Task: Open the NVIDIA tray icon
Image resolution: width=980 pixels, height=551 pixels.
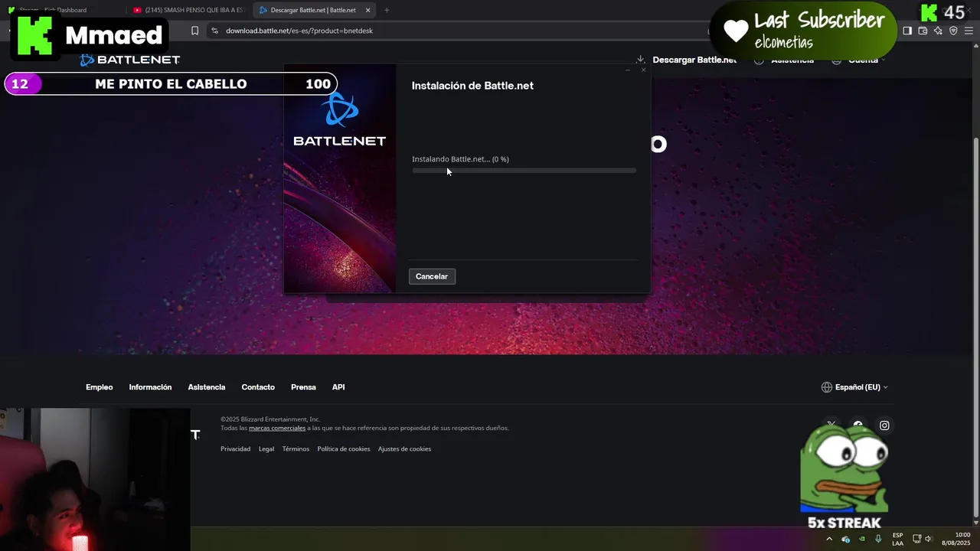Action: [862, 539]
